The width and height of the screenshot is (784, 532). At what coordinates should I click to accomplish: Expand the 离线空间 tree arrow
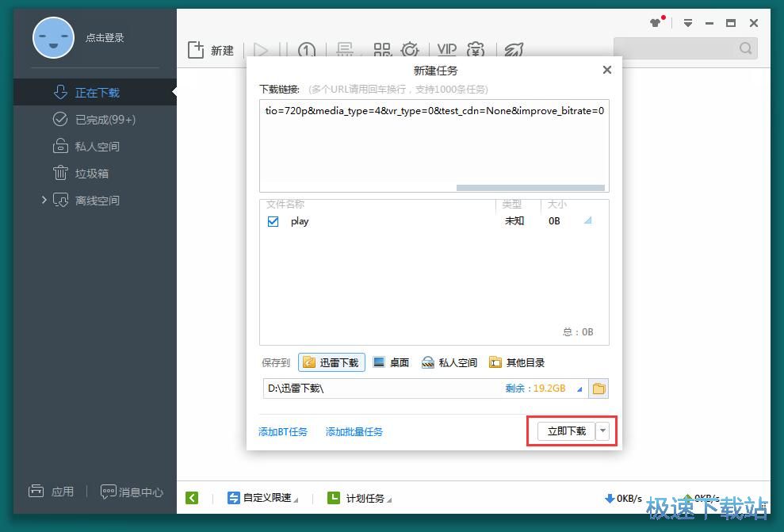pyautogui.click(x=44, y=200)
